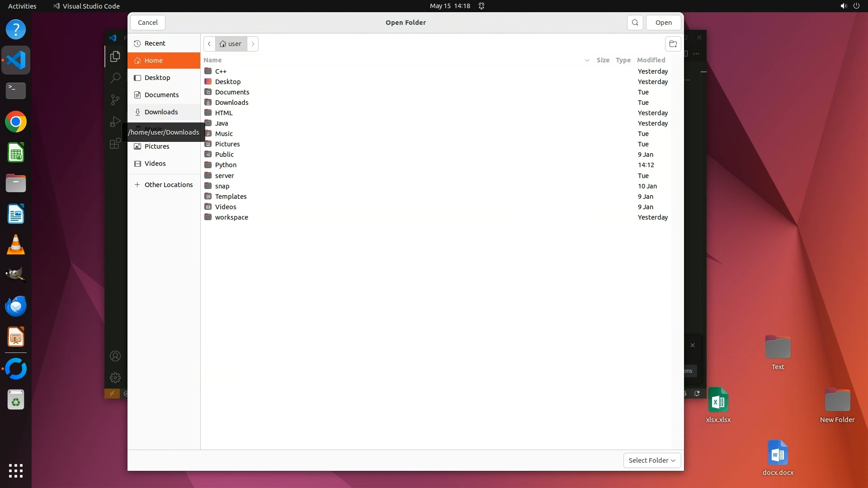Select the Python folder row
The width and height of the screenshot is (868, 488).
point(226,165)
